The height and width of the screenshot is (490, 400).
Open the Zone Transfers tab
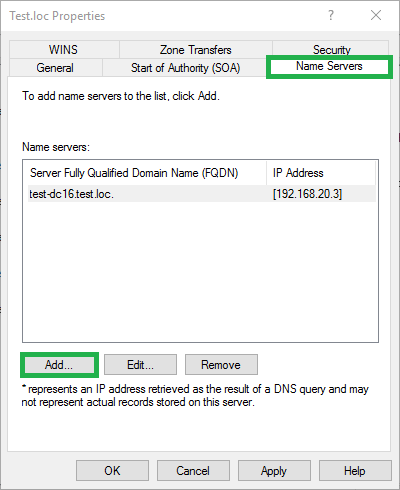[196, 50]
